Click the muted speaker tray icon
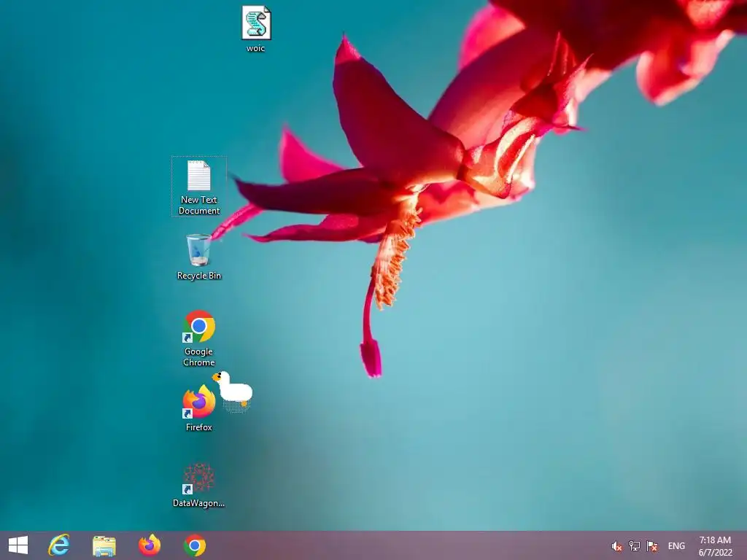This screenshot has height=560, width=747. [x=616, y=546]
